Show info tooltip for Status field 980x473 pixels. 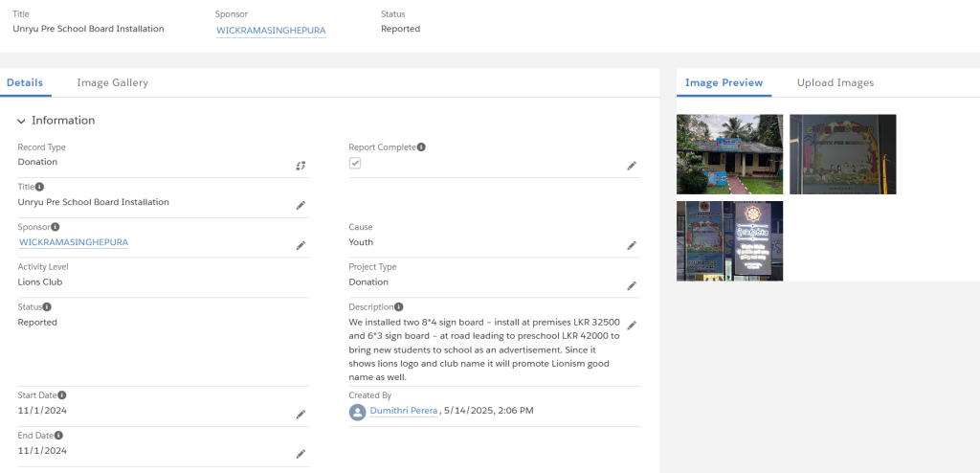47,306
